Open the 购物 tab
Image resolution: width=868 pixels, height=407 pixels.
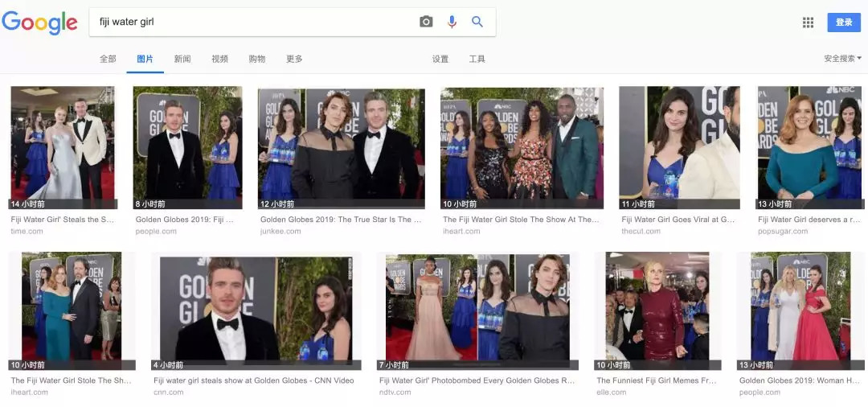[x=257, y=59]
